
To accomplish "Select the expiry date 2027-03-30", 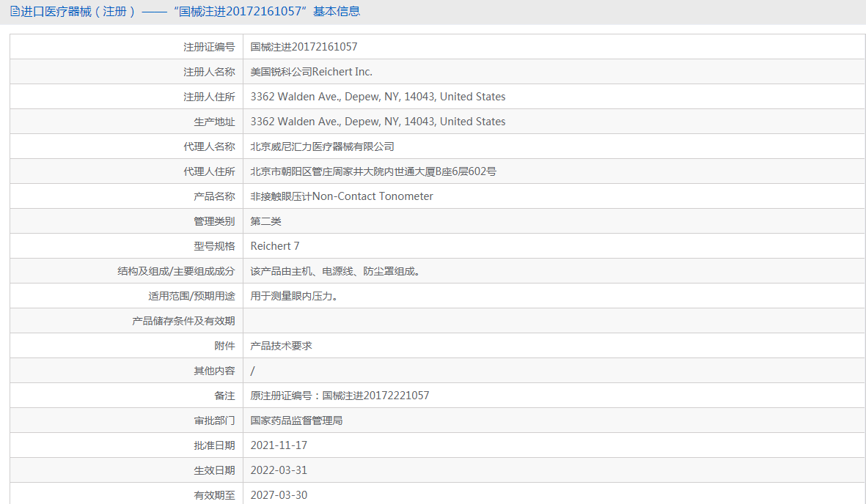I will click(279, 495).
